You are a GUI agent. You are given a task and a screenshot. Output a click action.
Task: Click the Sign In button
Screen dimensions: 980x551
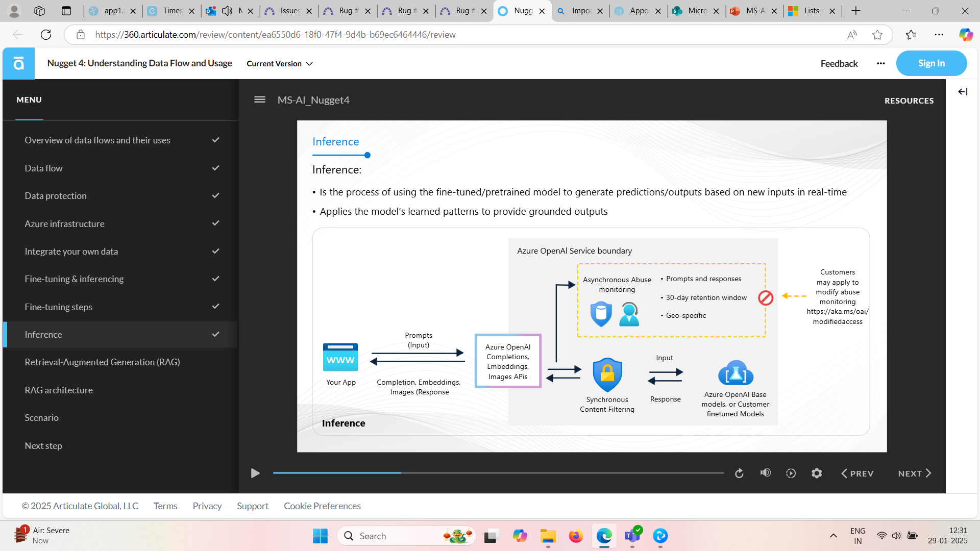coord(932,63)
